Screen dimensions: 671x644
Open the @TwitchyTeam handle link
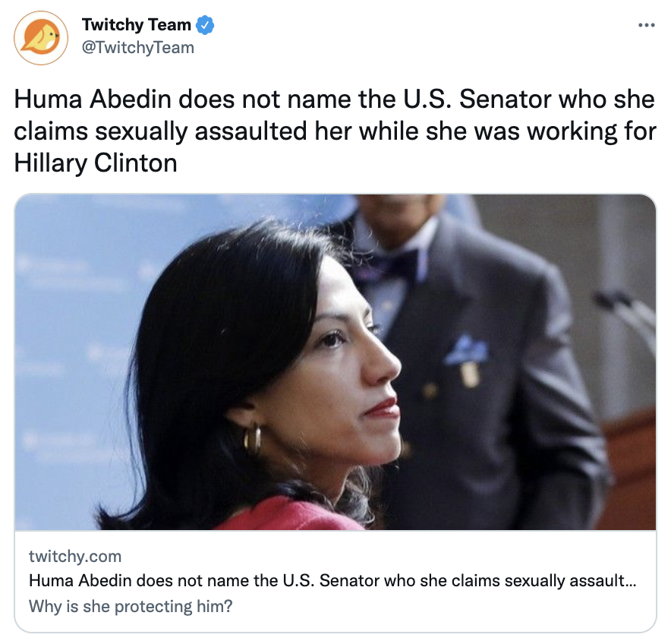[x=138, y=47]
